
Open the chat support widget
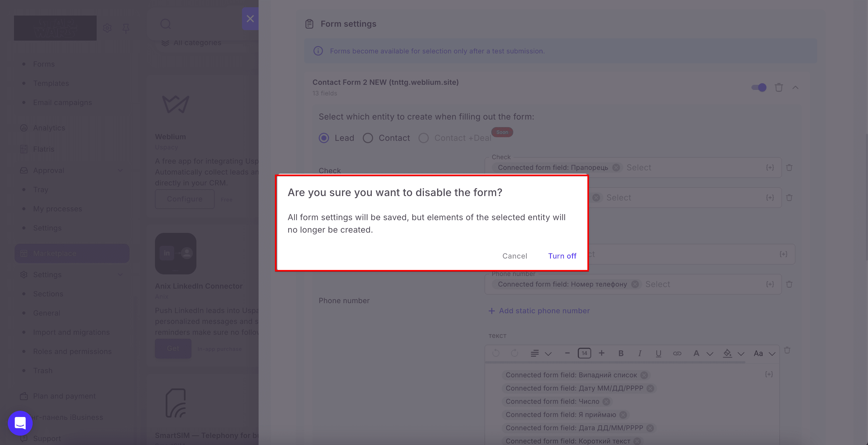click(20, 423)
